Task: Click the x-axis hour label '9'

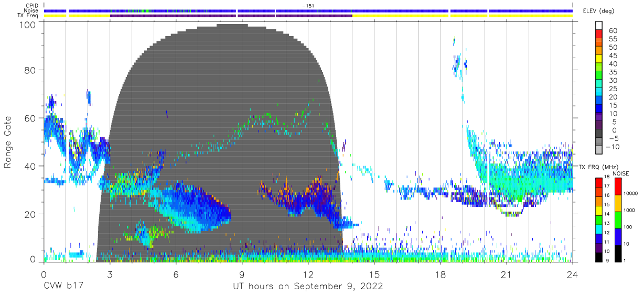Action: (242, 274)
